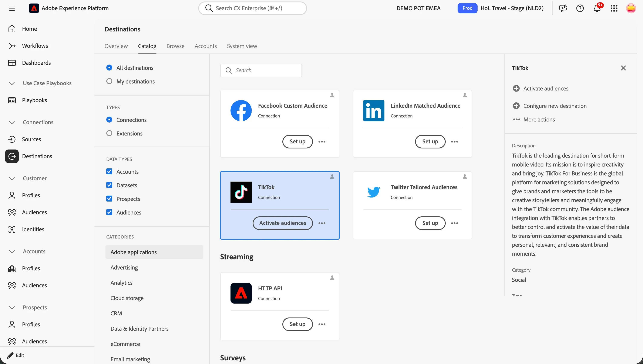Select the Advertising category
The height and width of the screenshot is (364, 643).
point(124,268)
